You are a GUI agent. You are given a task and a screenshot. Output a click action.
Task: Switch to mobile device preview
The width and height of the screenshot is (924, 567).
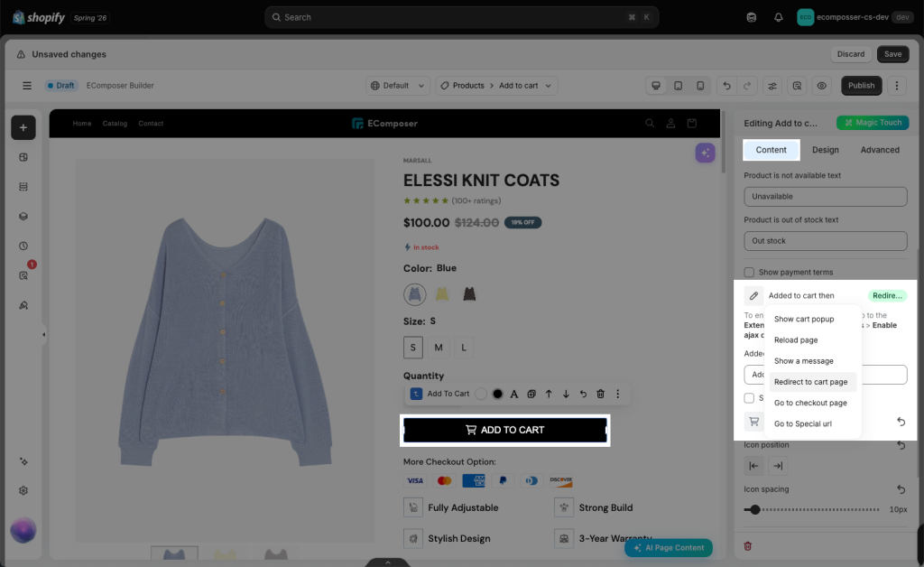tap(700, 86)
